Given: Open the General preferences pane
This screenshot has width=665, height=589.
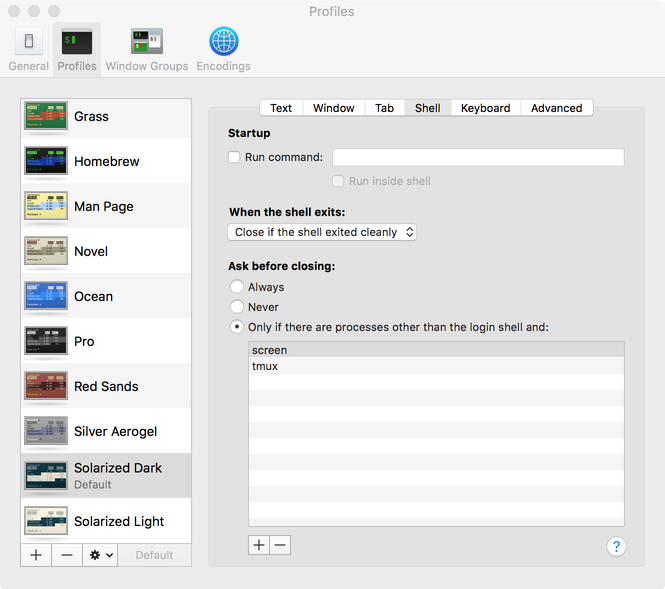Looking at the screenshot, I should pos(28,49).
